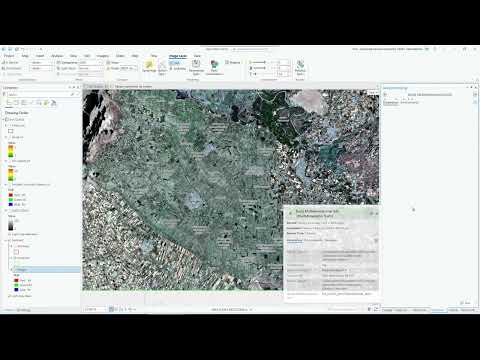Open the Analysis ribbon tab
The height and width of the screenshot is (360, 480).
[57, 56]
